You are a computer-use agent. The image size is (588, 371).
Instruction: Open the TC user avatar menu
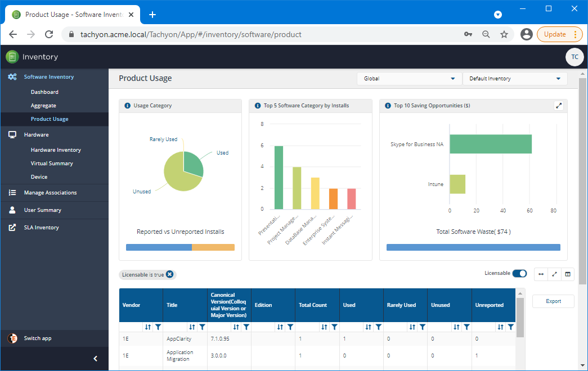[x=574, y=57]
